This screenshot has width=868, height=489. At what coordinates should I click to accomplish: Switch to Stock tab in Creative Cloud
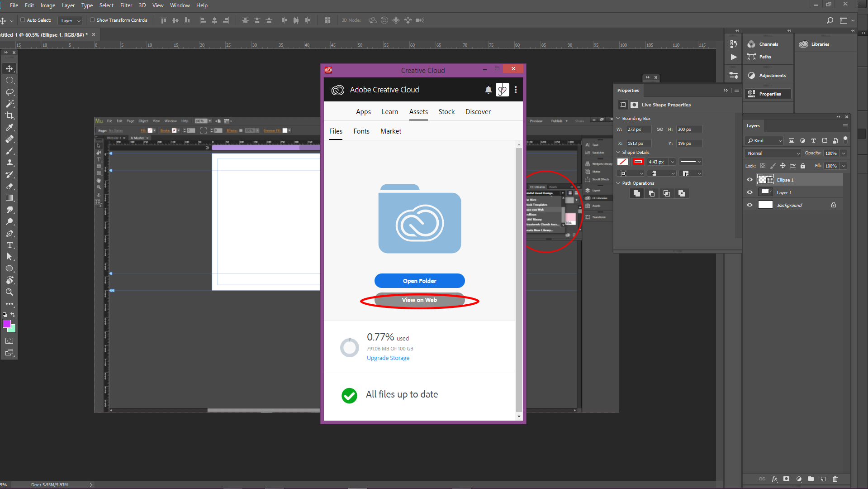[446, 112]
